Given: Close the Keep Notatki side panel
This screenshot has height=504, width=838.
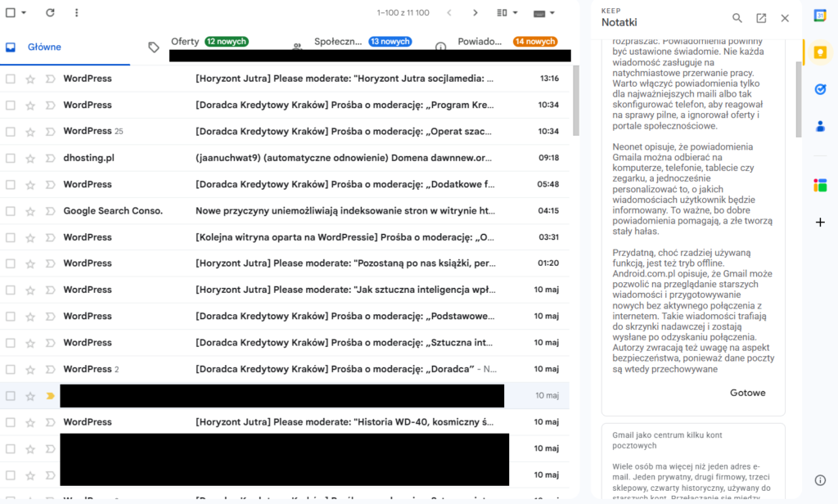Looking at the screenshot, I should [x=785, y=18].
